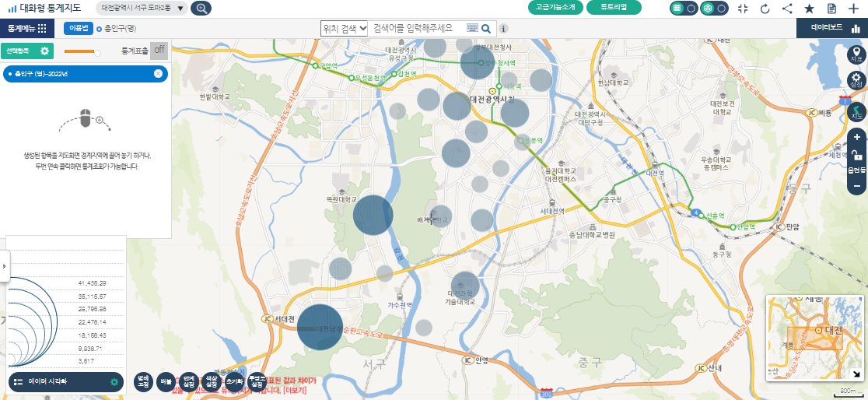
Task: Open the 통계메뉴 menu
Action: pyautogui.click(x=27, y=28)
